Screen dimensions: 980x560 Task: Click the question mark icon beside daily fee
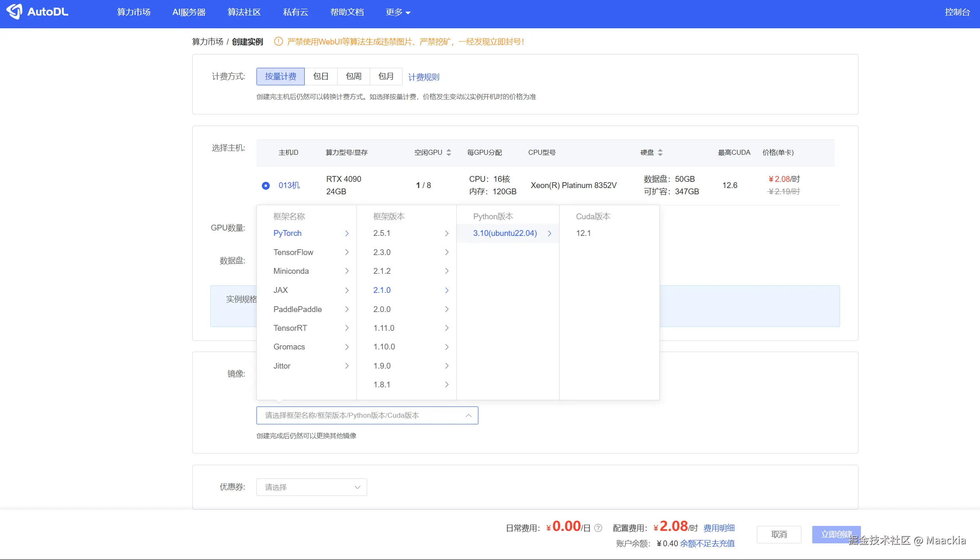click(x=598, y=528)
